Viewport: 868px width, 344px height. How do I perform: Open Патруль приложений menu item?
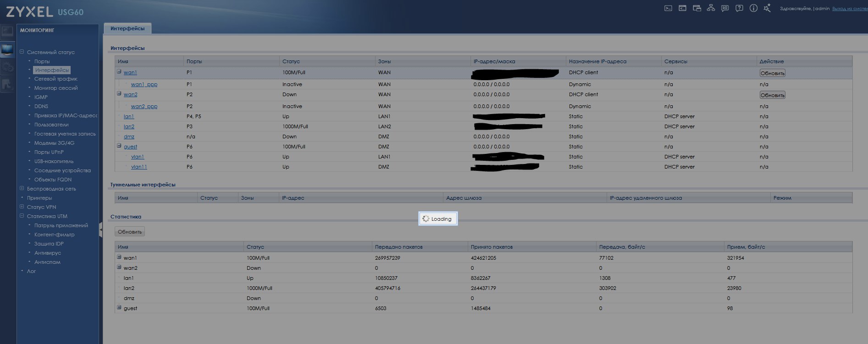(x=61, y=225)
